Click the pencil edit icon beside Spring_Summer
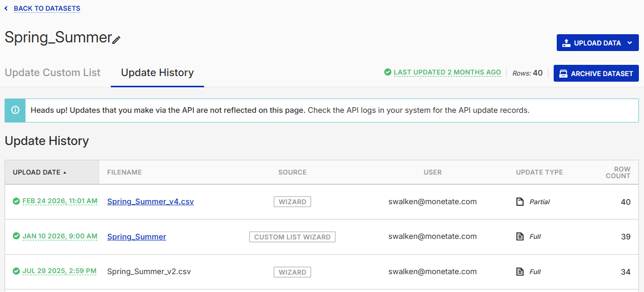 116,40
